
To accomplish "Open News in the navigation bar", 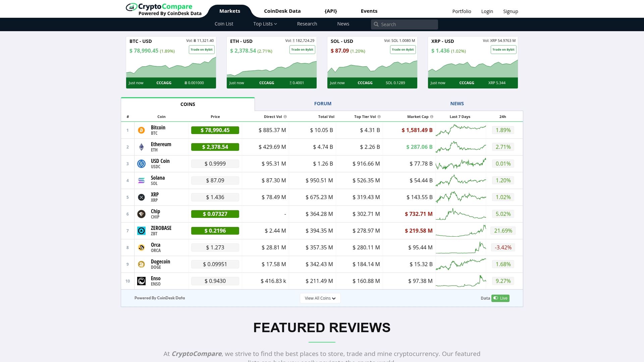I will (x=343, y=24).
